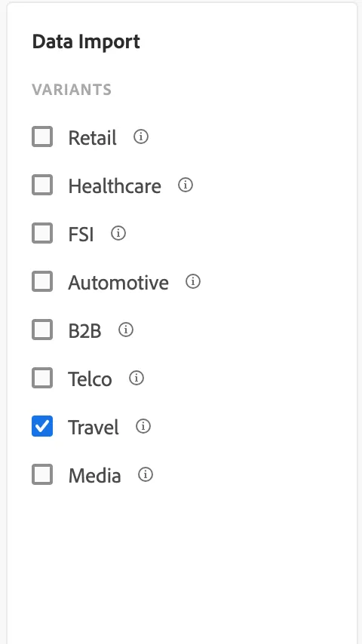
Task: Show info for the FSI variant
Action: [x=118, y=233]
